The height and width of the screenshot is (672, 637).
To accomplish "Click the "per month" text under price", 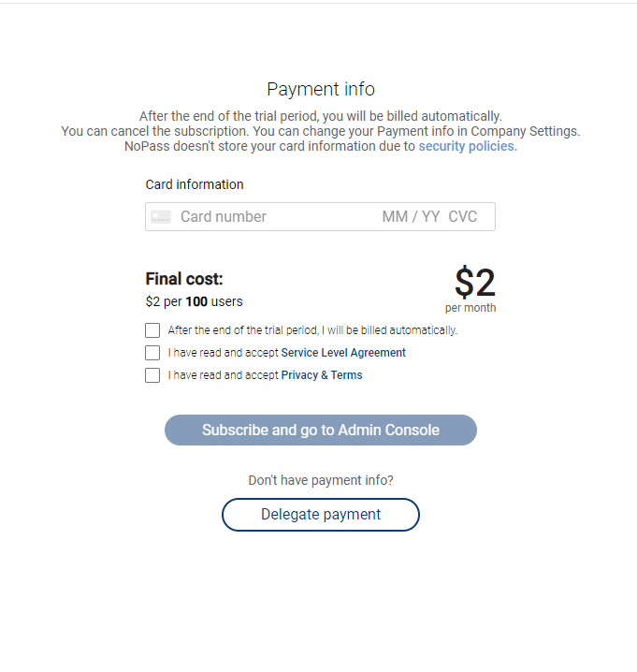I will [x=471, y=308].
